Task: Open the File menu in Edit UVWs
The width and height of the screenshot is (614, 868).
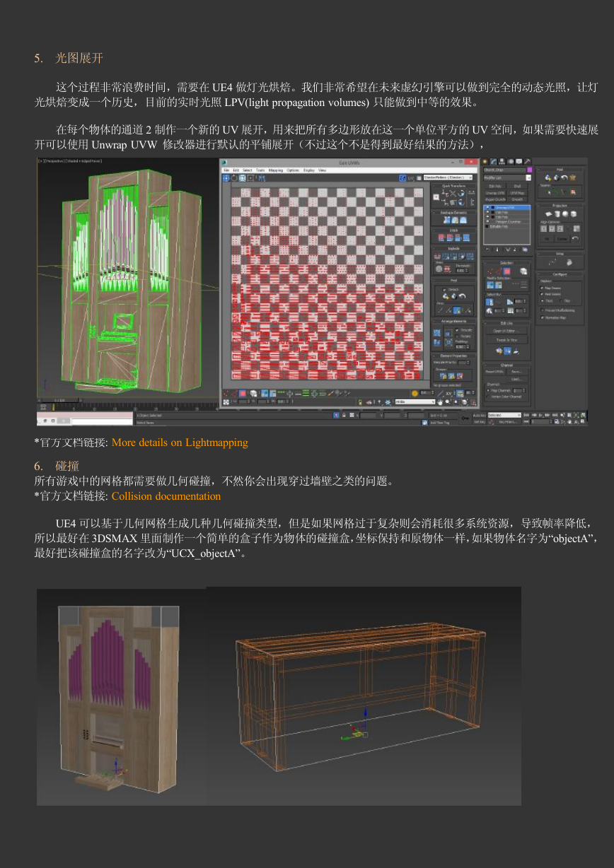Action: click(x=226, y=170)
